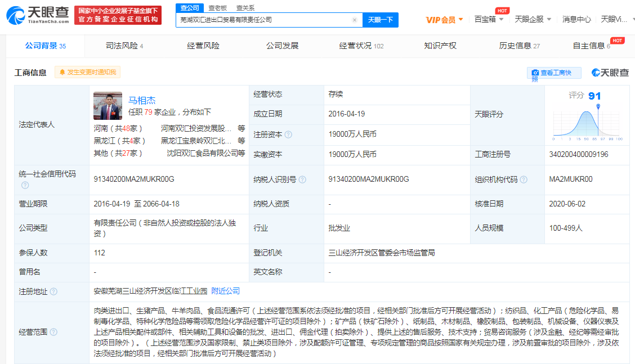The height and width of the screenshot is (364, 635).
Task: Click the 行业 value 批发业
Action: tap(339, 228)
